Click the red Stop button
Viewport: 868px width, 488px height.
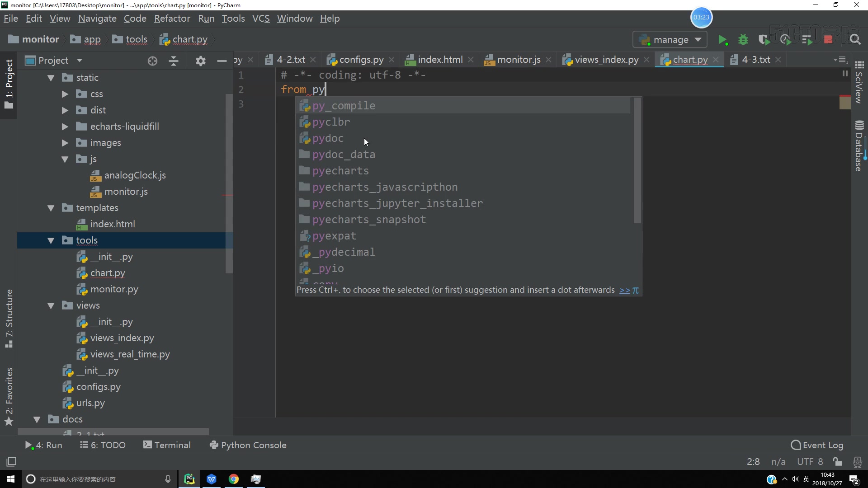pyautogui.click(x=828, y=40)
